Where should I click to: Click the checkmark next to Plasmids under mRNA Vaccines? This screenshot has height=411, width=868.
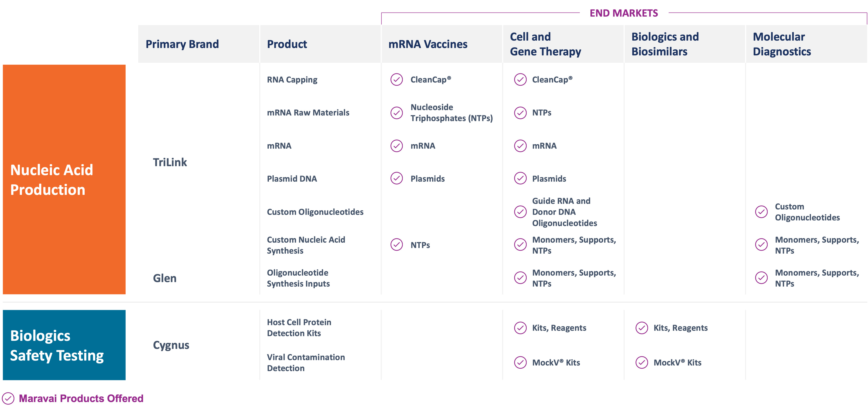(x=397, y=178)
